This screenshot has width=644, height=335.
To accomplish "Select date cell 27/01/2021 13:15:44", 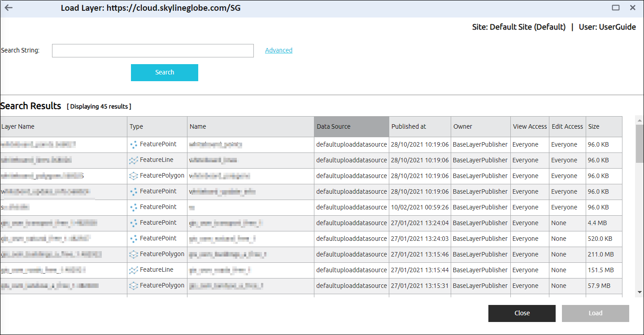I will pos(420,270).
